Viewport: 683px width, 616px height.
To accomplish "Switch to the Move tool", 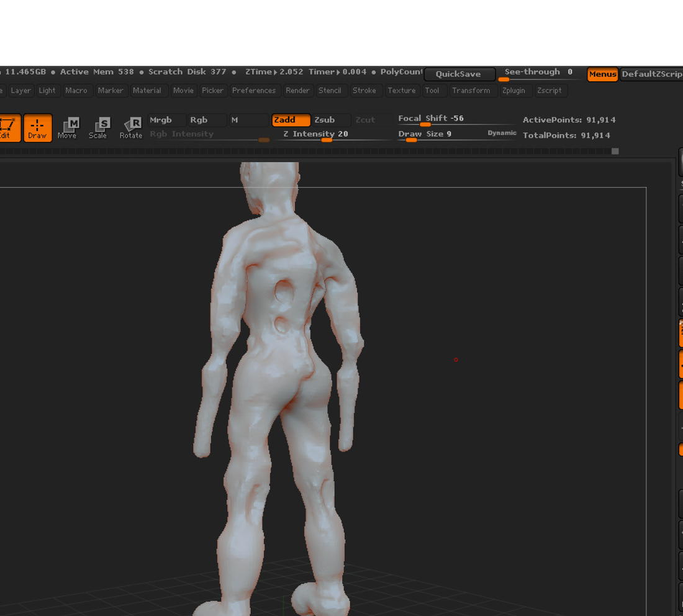I will (x=67, y=128).
